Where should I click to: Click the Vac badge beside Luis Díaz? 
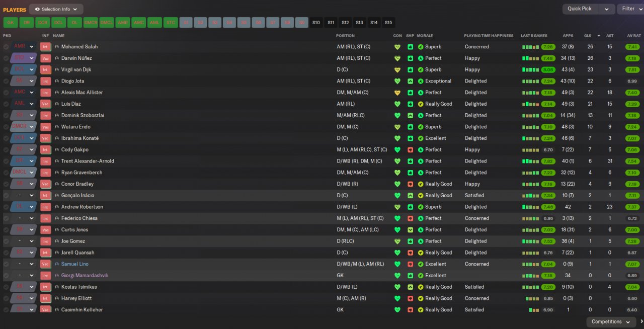coord(46,104)
